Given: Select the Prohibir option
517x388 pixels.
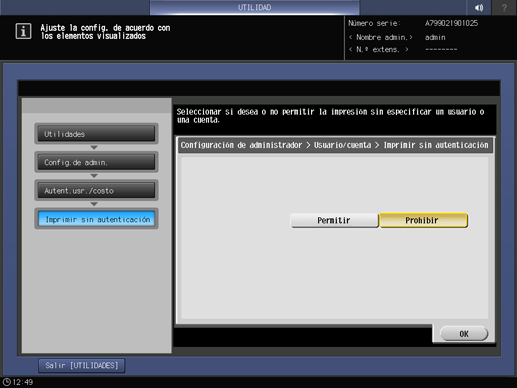Looking at the screenshot, I should 423,220.
